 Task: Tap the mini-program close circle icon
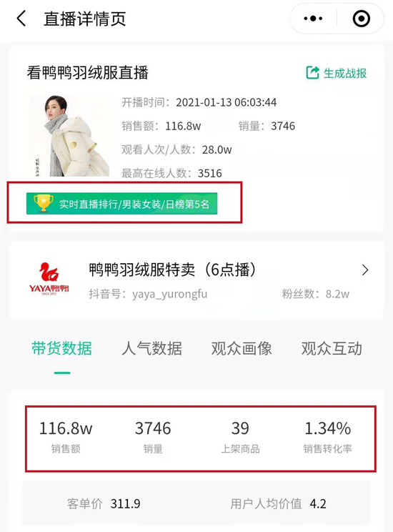tap(361, 19)
